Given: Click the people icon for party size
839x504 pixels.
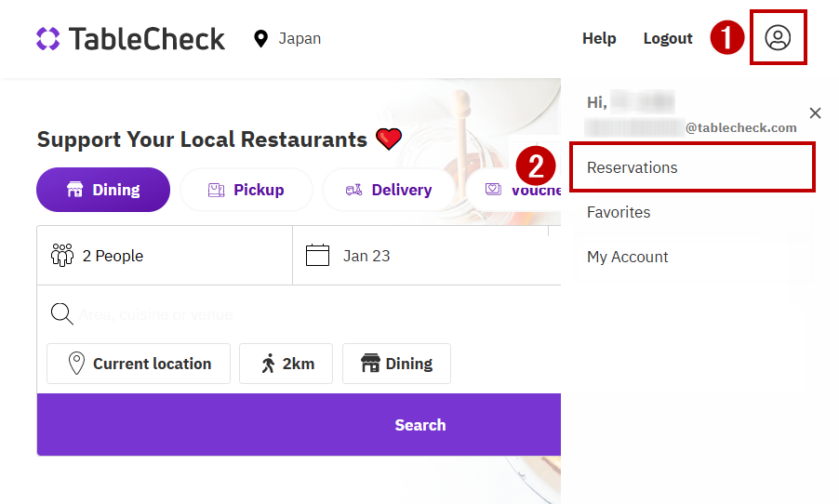Looking at the screenshot, I should pos(62,256).
